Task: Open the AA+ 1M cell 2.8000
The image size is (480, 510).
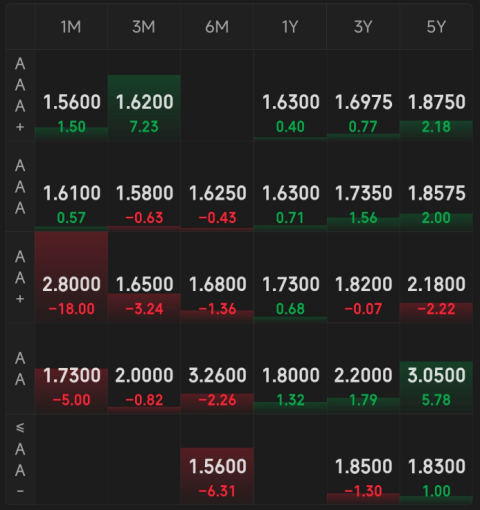Action: point(71,277)
